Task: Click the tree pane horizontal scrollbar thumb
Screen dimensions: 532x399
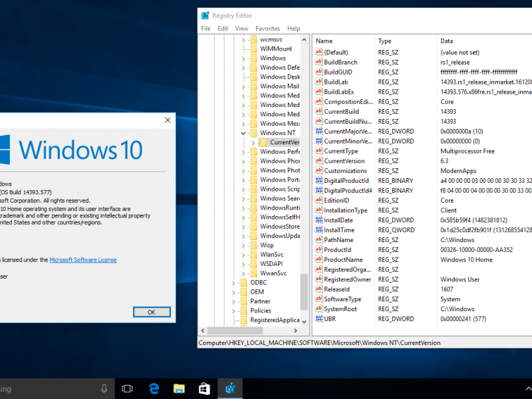Action: (x=235, y=331)
